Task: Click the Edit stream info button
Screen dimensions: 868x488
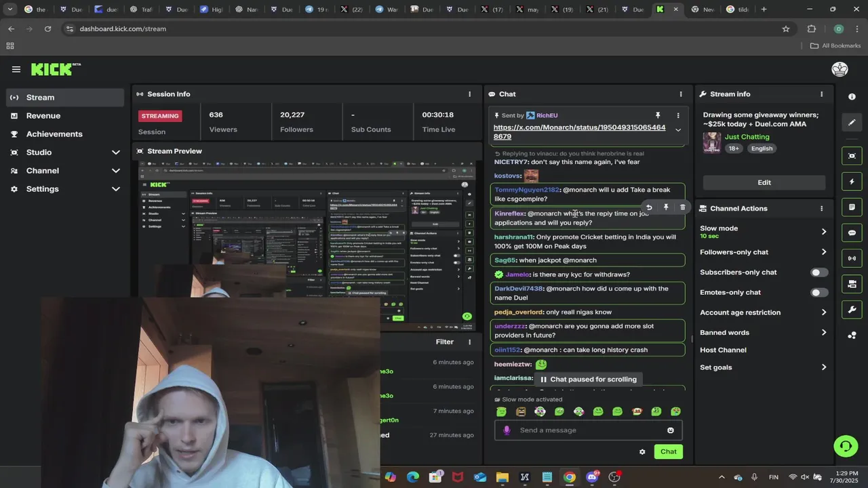Action: click(764, 182)
